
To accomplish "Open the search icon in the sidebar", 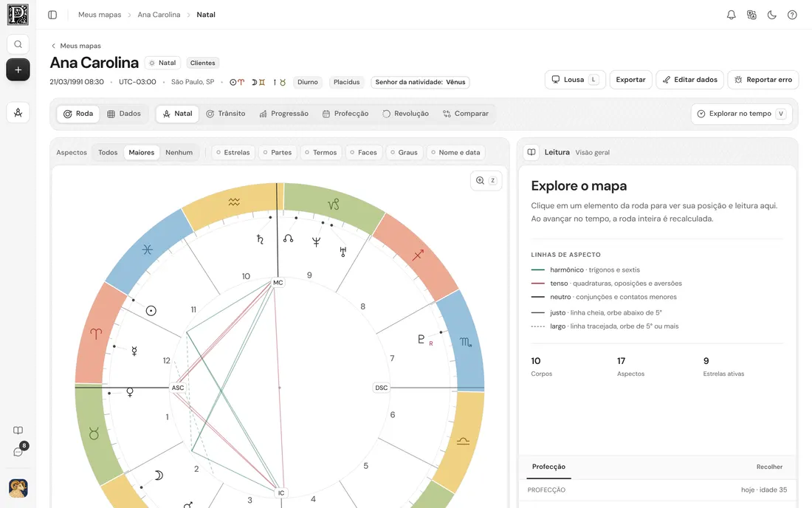I will [18, 44].
